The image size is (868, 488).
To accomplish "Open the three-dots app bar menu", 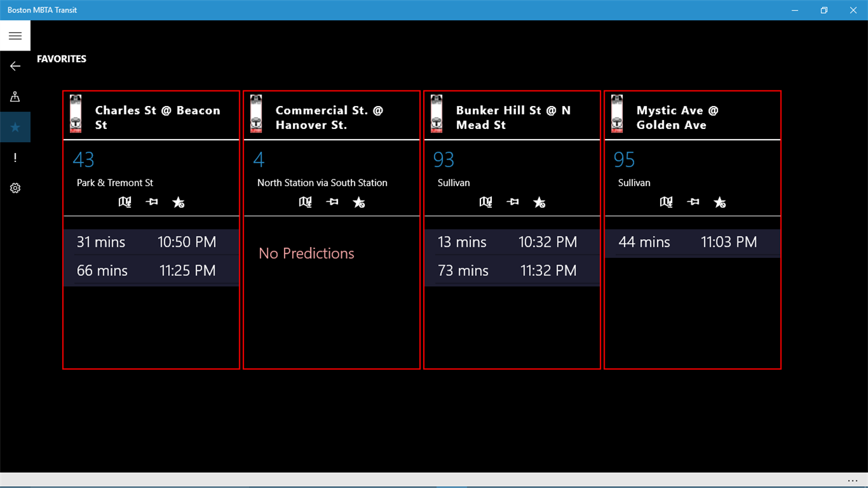I will (852, 481).
